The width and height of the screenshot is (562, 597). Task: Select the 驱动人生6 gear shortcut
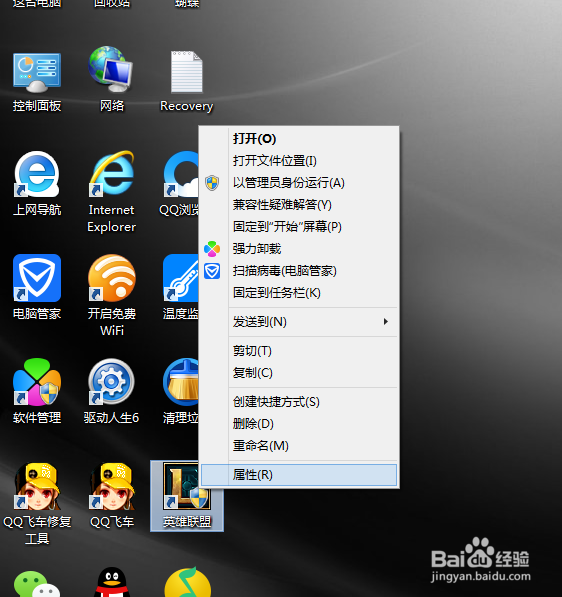click(111, 382)
